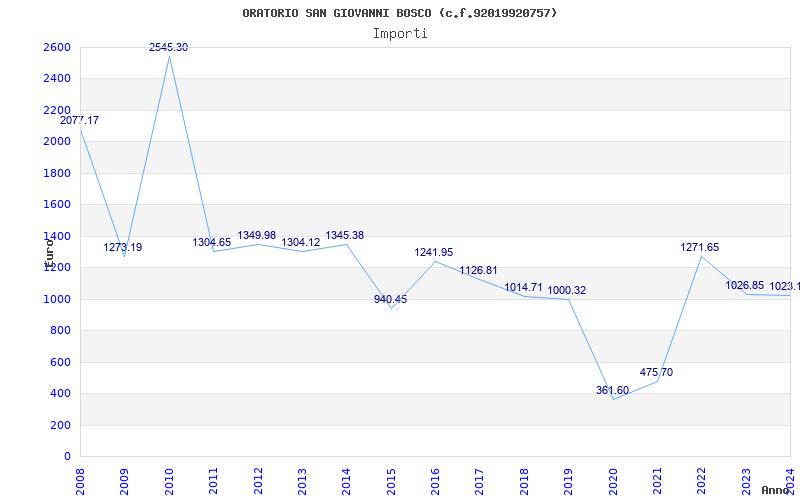Click the 940.45 data label for 2015
Viewport: 800px width, 500px height.
click(x=390, y=299)
